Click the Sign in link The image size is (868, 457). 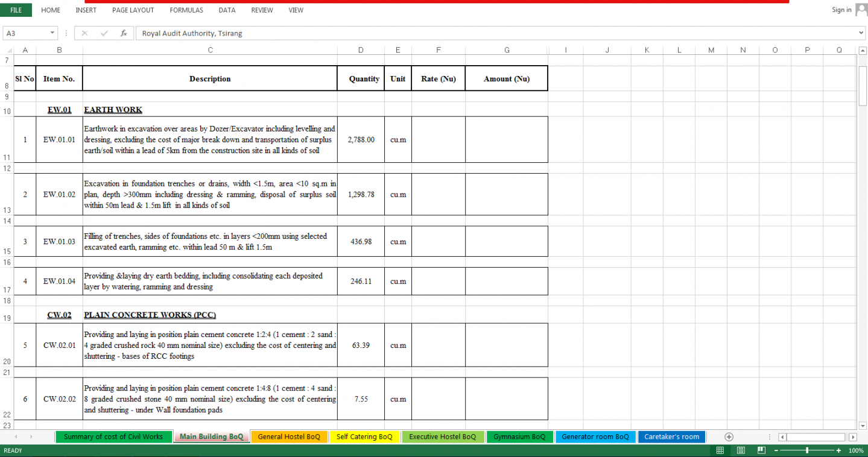pos(841,10)
